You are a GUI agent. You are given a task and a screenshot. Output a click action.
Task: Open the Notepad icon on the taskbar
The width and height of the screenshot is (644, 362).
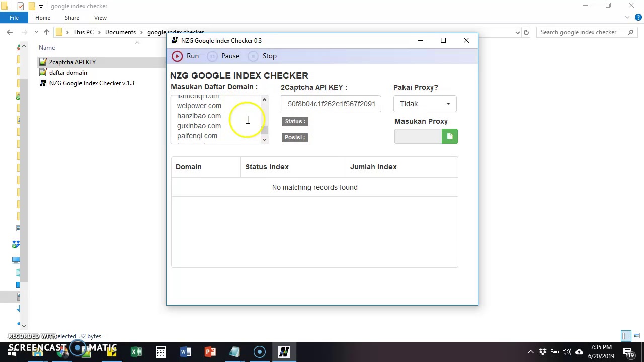click(235, 352)
